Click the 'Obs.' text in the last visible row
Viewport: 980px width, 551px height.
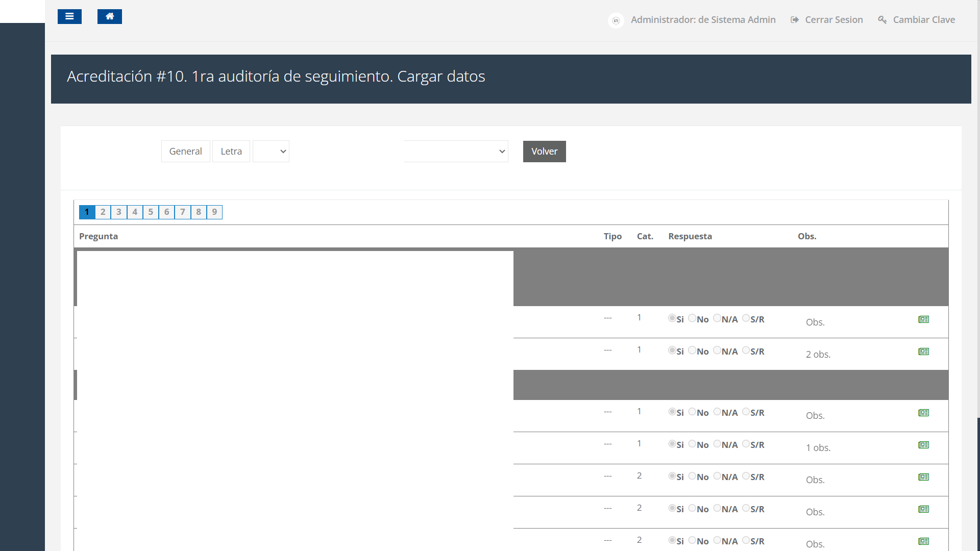(815, 544)
